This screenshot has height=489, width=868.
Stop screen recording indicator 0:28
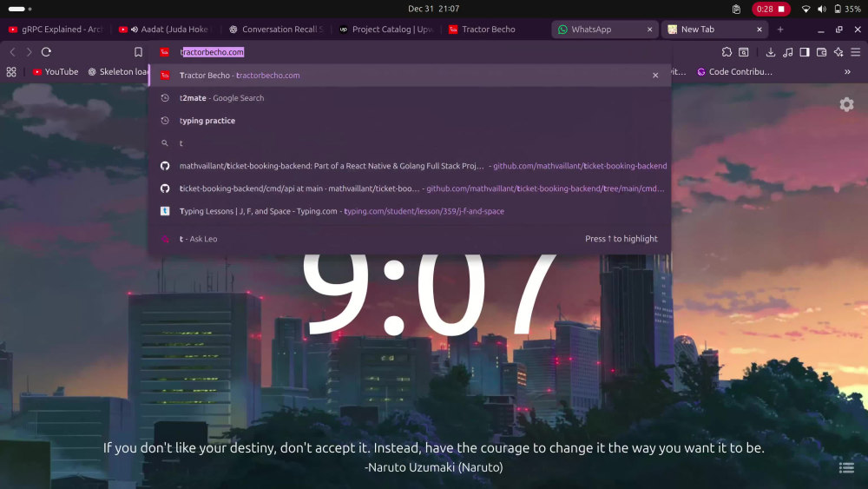(x=771, y=9)
